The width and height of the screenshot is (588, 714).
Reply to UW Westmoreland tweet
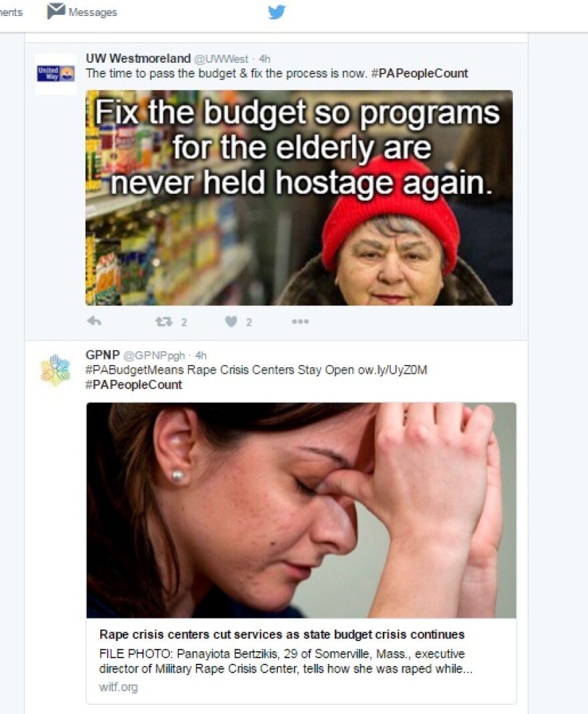coord(94,322)
